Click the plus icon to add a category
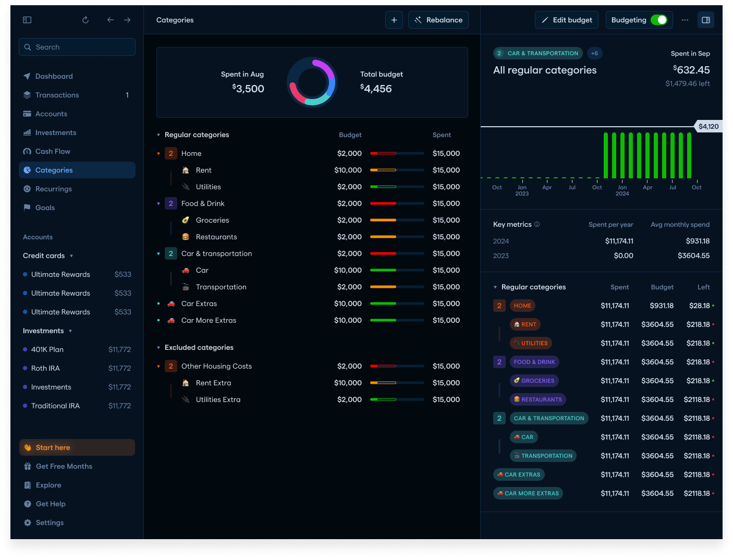The height and width of the screenshot is (560, 733). coord(394,20)
